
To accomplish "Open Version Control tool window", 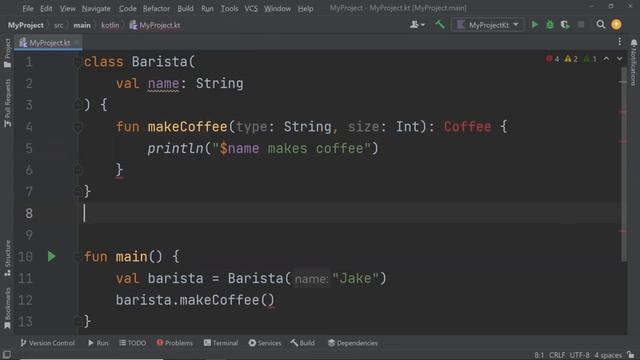I will click(47, 343).
